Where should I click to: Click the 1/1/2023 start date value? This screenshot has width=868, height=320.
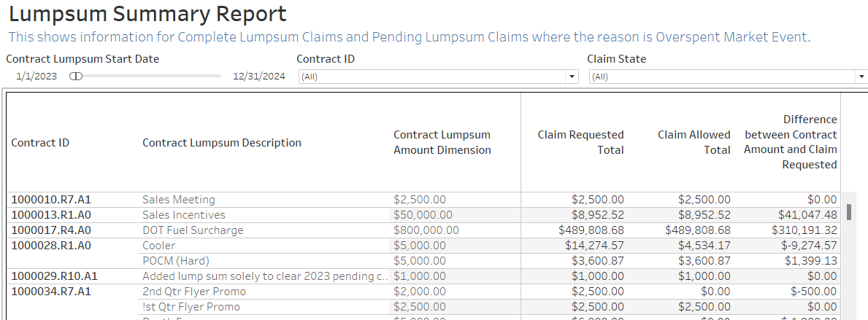coord(37,76)
